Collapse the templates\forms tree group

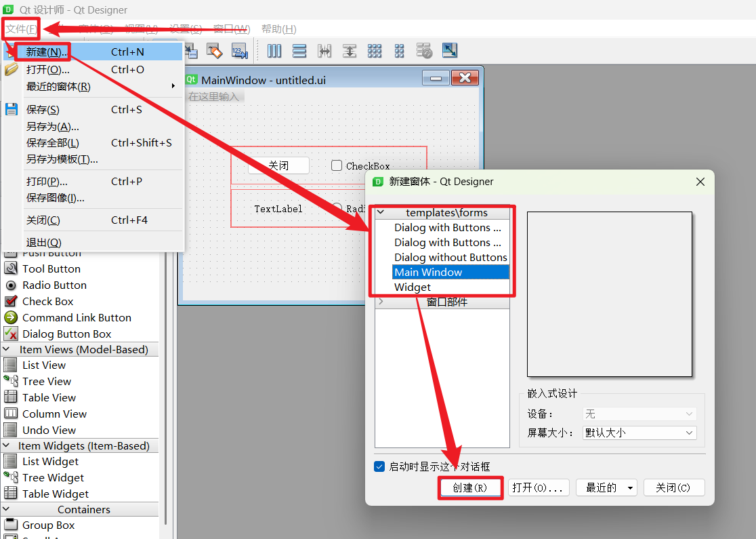click(381, 212)
